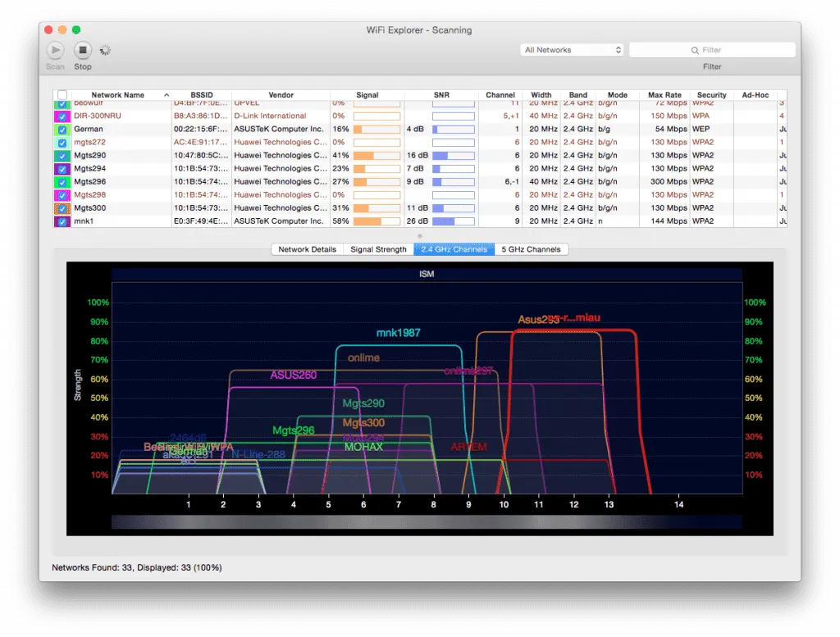Sort by the Max Rate column header

664,95
